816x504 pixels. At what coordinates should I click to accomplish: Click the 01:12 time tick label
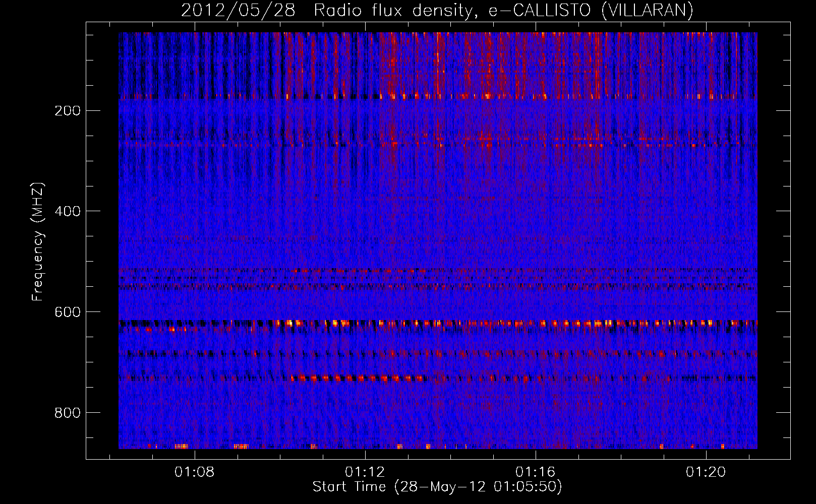tap(365, 472)
